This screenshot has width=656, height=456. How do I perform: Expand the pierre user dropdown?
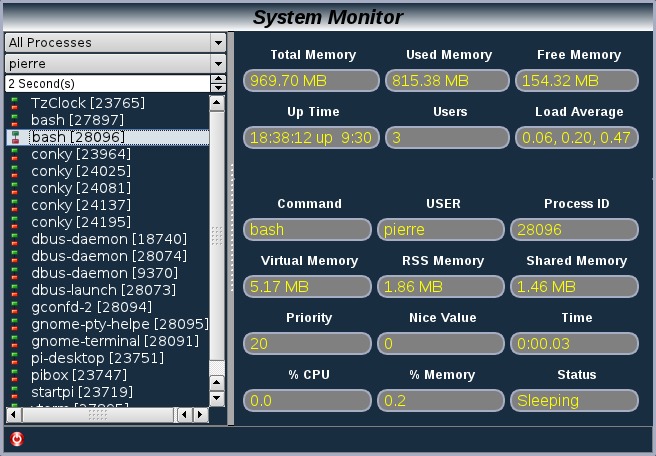point(218,63)
